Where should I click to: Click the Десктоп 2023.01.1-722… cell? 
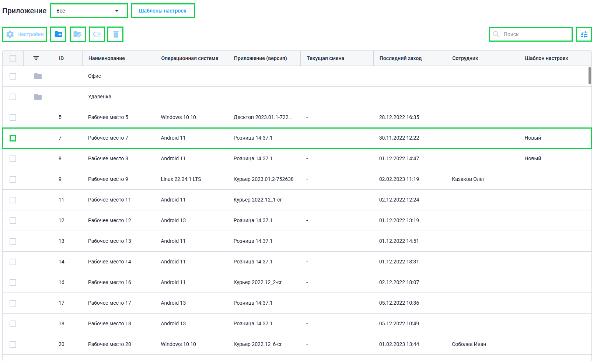click(x=262, y=117)
